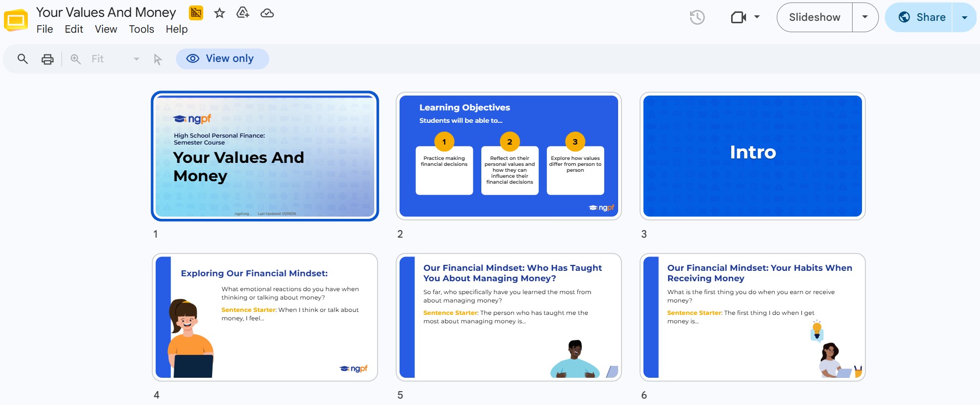Select the Intro slide thumbnail
980x405 pixels.
pyautogui.click(x=752, y=156)
